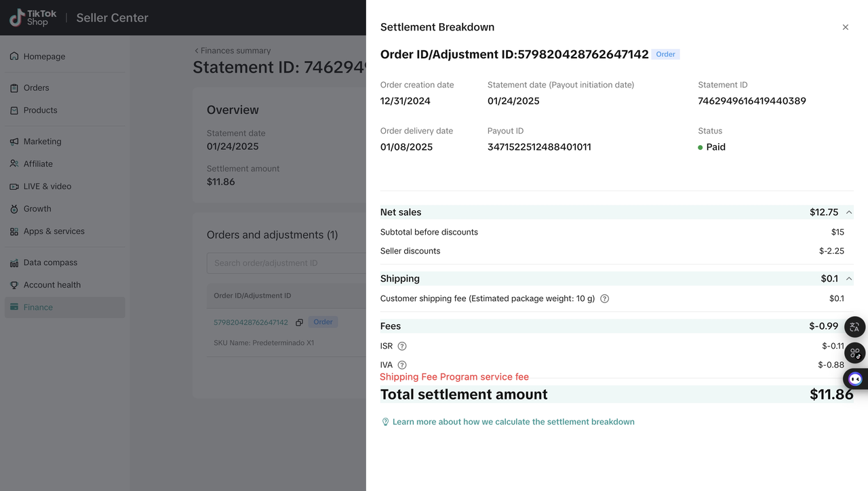Collapse the Net sales section
Image resolution: width=868 pixels, height=491 pixels.
coord(849,212)
